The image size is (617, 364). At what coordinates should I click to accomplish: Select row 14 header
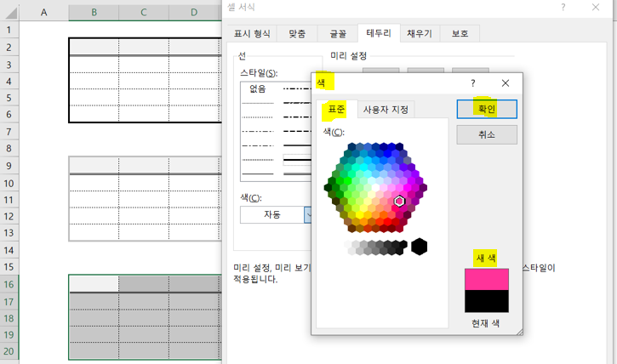(9, 250)
